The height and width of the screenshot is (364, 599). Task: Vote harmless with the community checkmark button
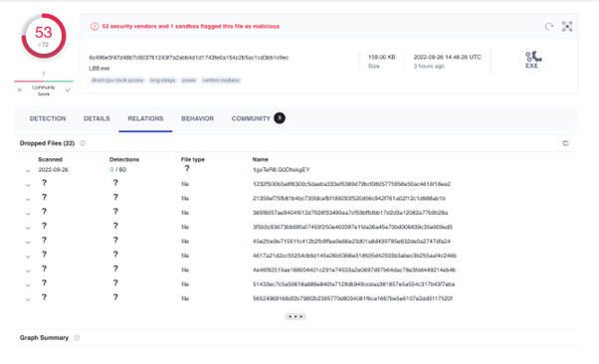(x=68, y=91)
